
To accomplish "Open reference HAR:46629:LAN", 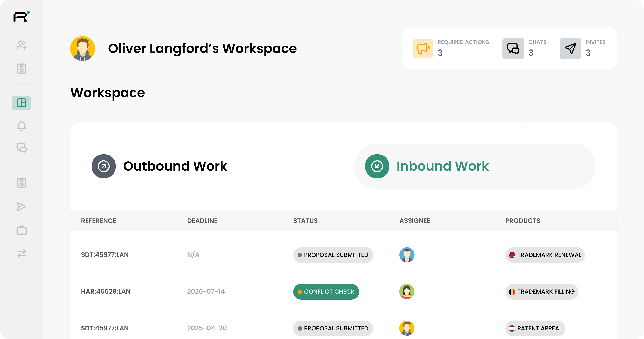I will click(106, 291).
